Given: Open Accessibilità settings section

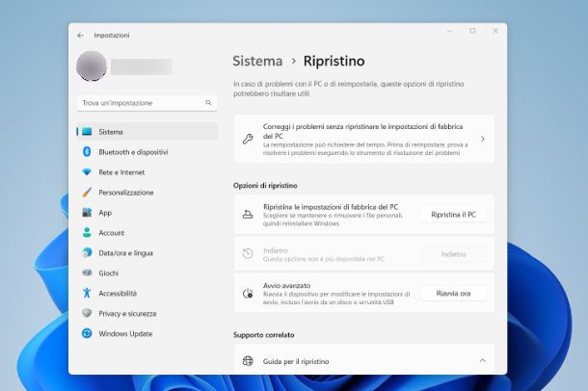Looking at the screenshot, I should point(147,293).
